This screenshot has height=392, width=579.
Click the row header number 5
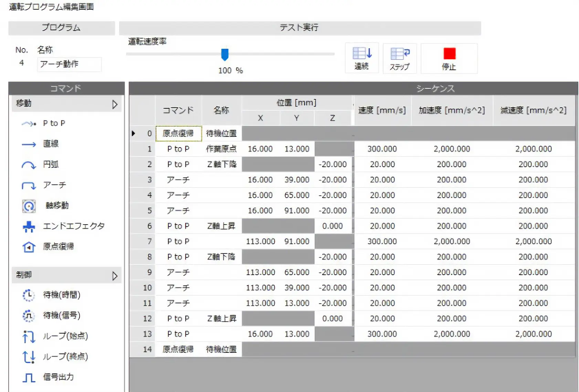143,211
